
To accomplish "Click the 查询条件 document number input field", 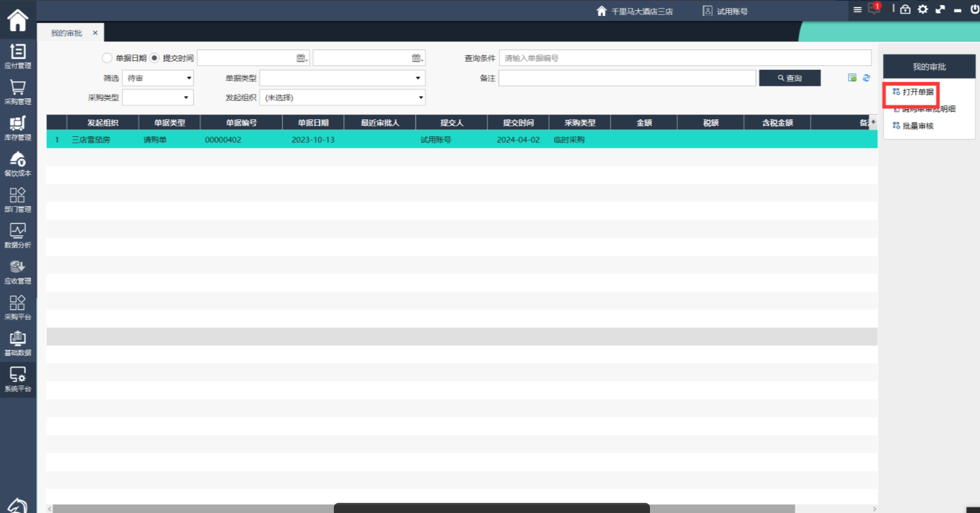I will pos(684,58).
